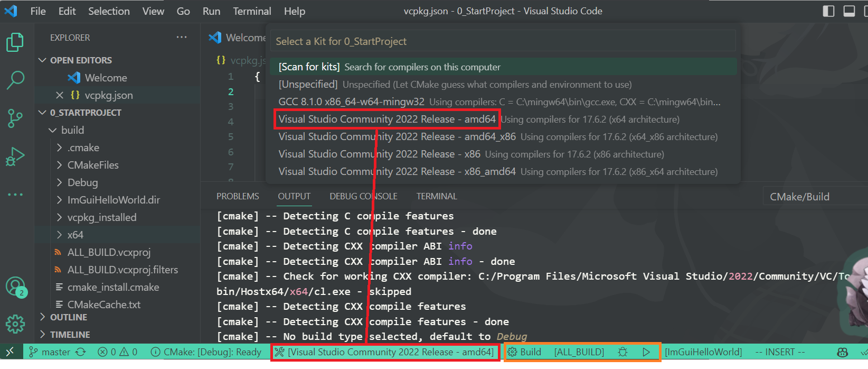The width and height of the screenshot is (868, 369).
Task: Open the CMake/Build output channel dropdown
Action: pyautogui.click(x=813, y=197)
